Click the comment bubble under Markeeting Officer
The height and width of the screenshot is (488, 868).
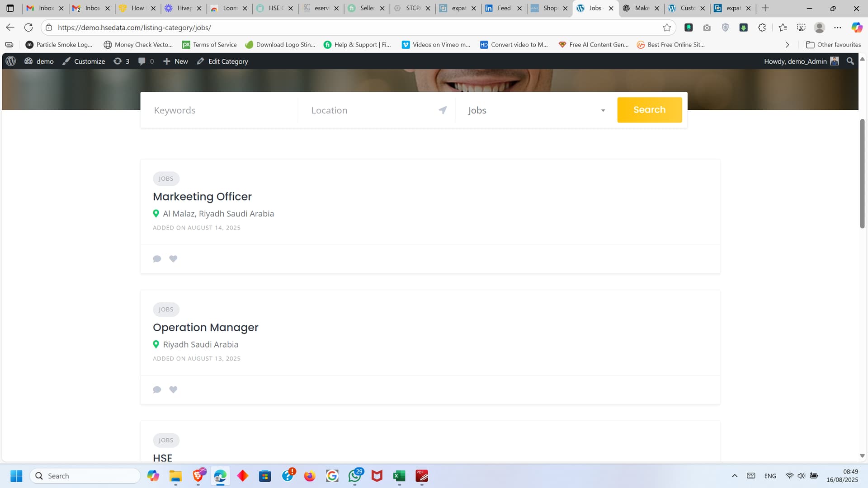(x=157, y=259)
